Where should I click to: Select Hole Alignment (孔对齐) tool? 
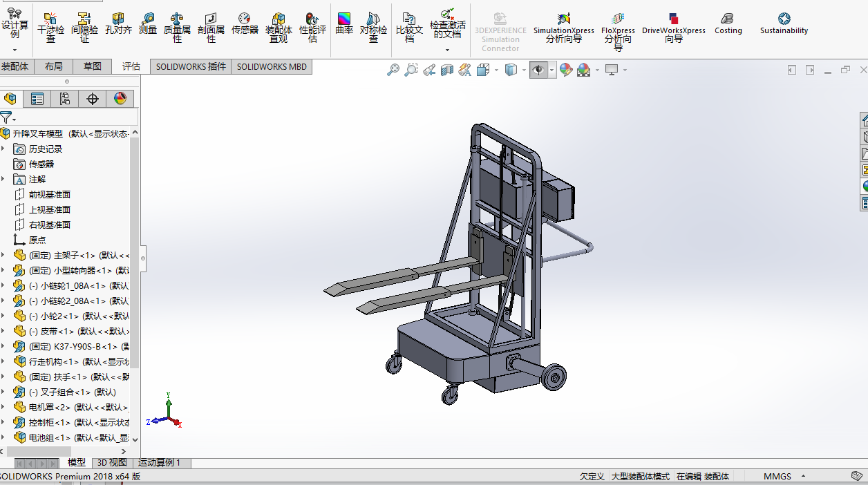[118, 23]
